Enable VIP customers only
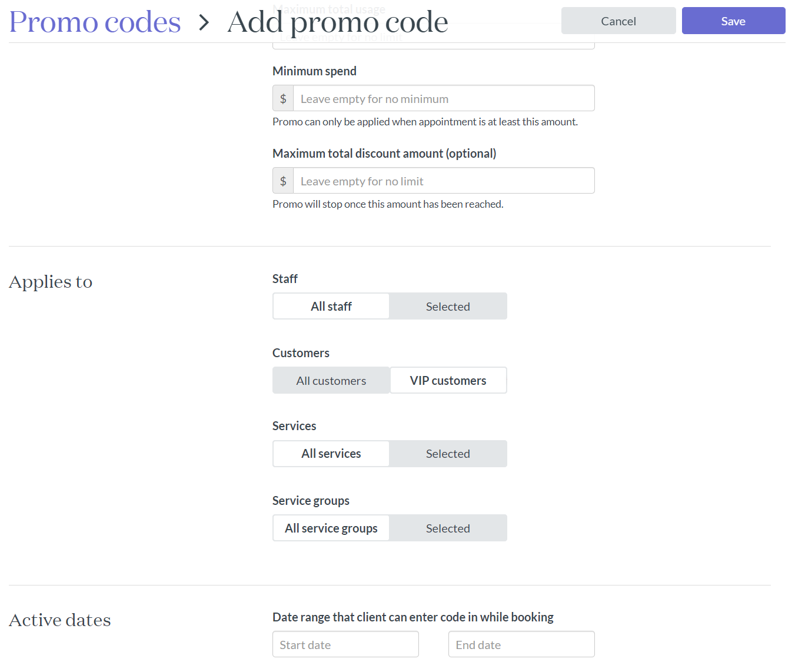Image resolution: width=805 pixels, height=672 pixels. click(448, 380)
